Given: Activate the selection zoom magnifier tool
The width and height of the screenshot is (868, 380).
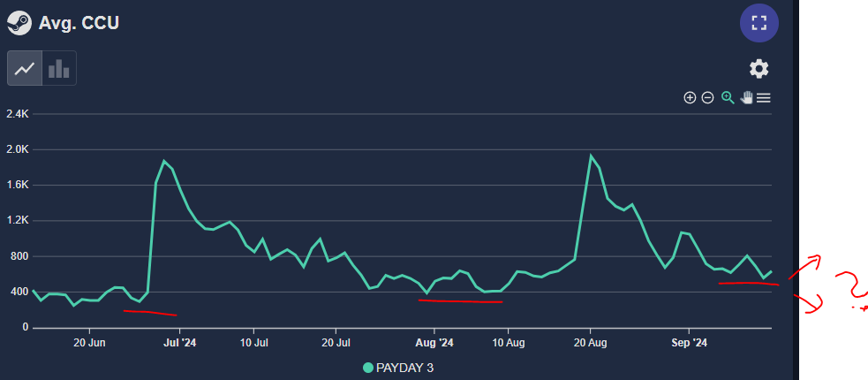Looking at the screenshot, I should pyautogui.click(x=728, y=97).
